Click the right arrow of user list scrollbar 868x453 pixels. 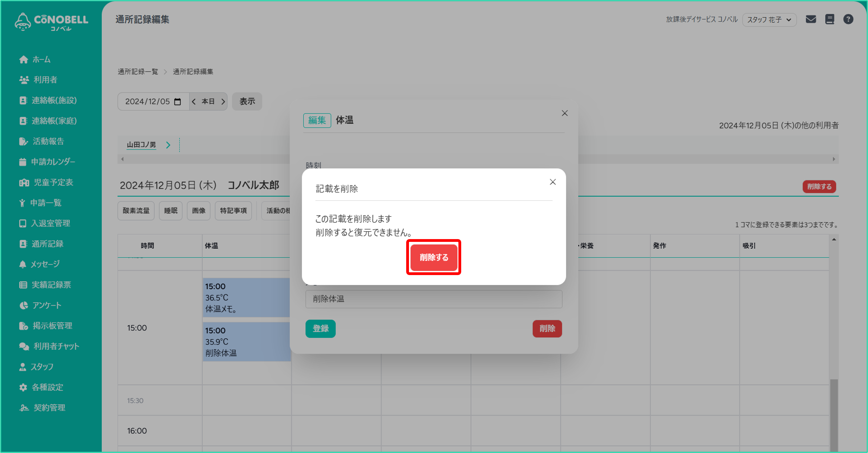(834, 159)
